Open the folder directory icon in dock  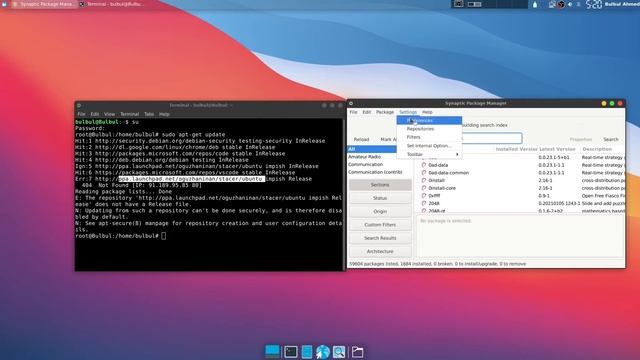coord(358,352)
